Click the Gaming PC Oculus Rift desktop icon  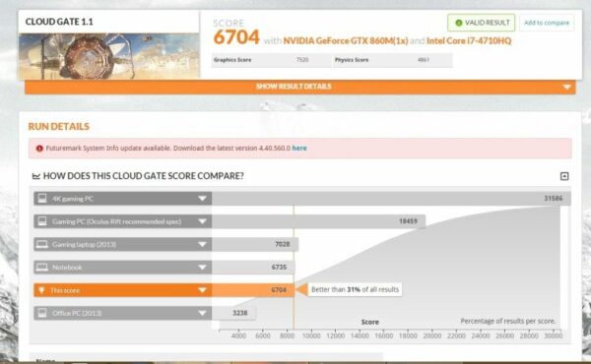42,221
